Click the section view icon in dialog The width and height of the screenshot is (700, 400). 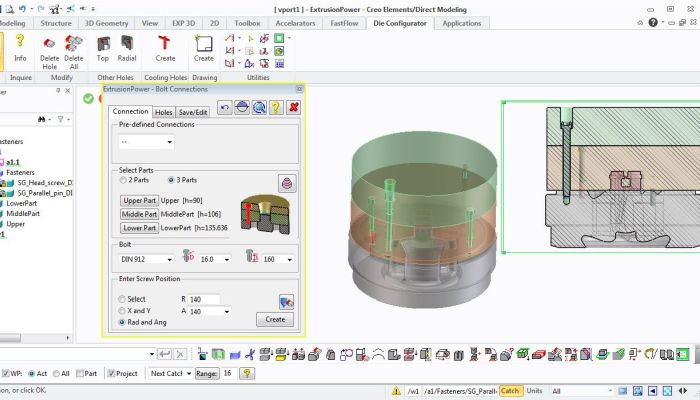coord(242,107)
